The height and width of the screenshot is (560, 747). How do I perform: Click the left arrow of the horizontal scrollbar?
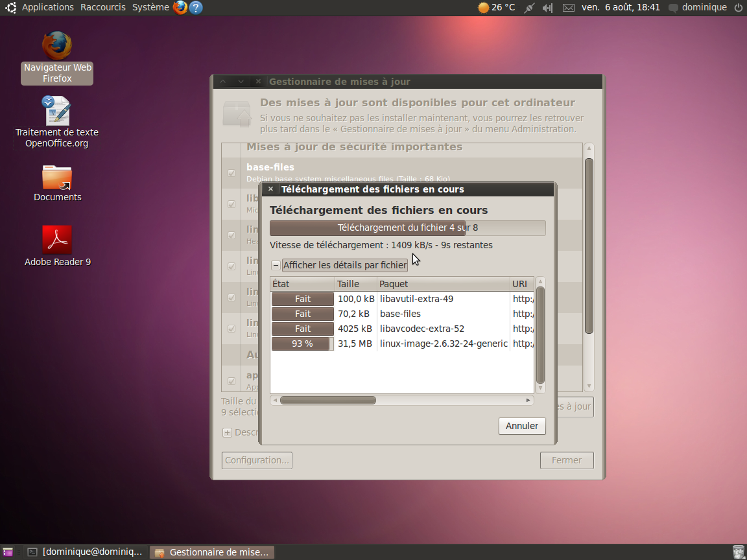point(275,400)
